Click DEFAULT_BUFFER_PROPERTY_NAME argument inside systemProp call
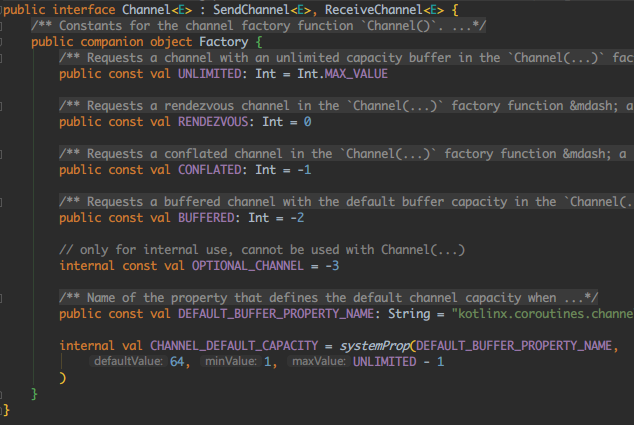 point(514,346)
